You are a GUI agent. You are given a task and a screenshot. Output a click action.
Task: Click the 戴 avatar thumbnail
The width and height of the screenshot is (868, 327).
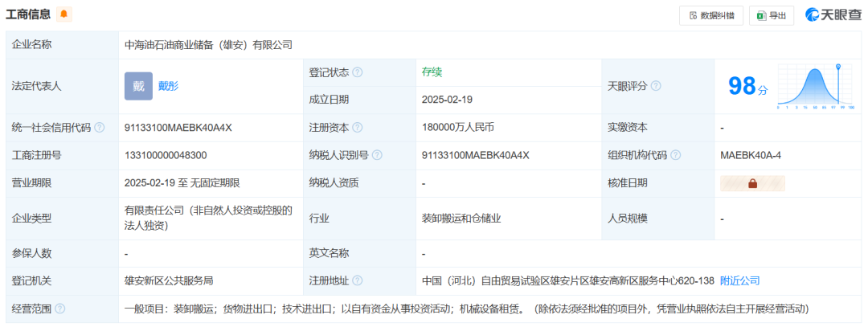click(x=138, y=86)
